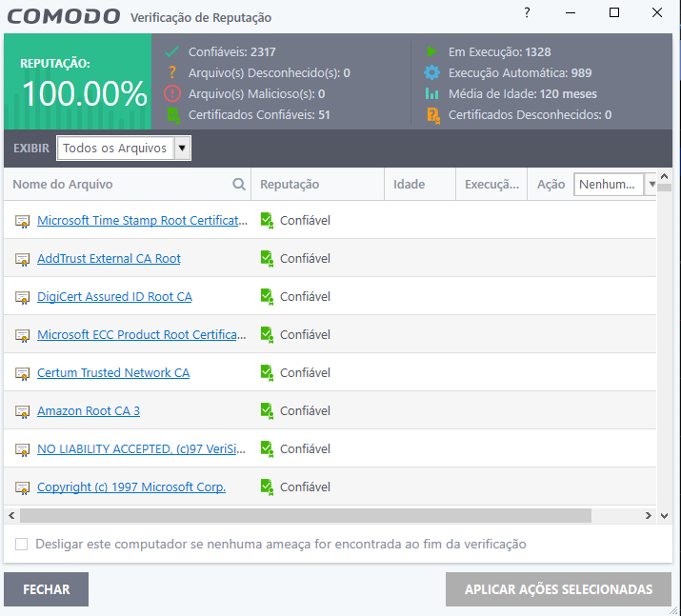Click trusted badge icon in NO LIABILITY ACCEPTED row
Image resolution: width=681 pixels, height=616 pixels.
(267, 448)
